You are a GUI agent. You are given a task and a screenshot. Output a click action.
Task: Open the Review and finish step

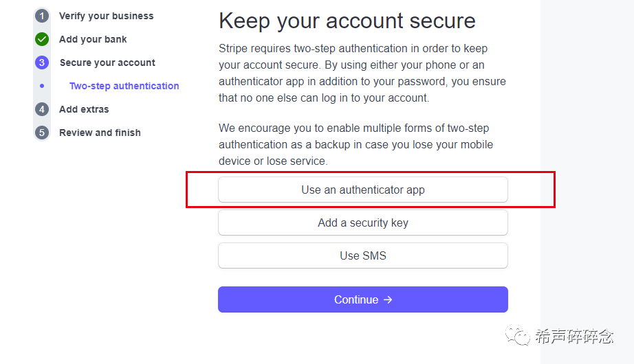[100, 133]
